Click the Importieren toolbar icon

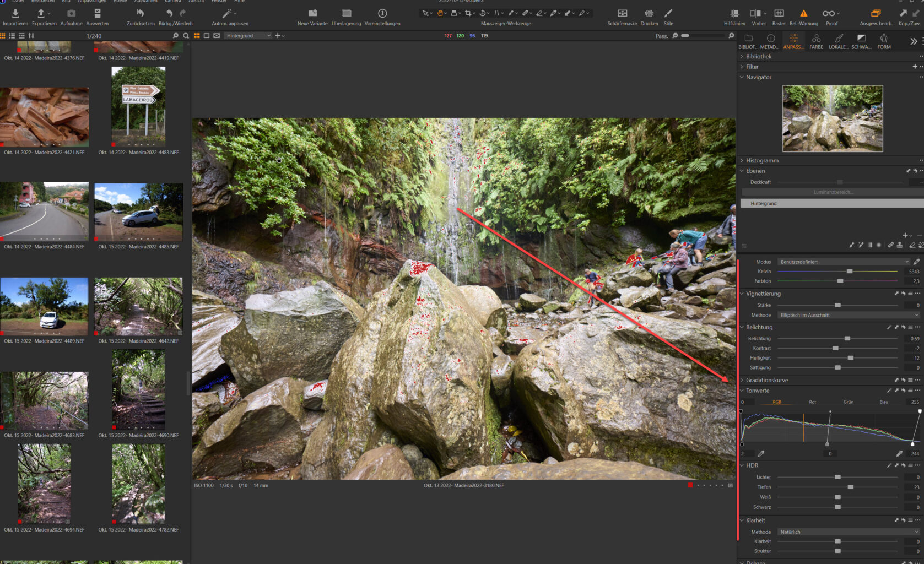tap(15, 13)
